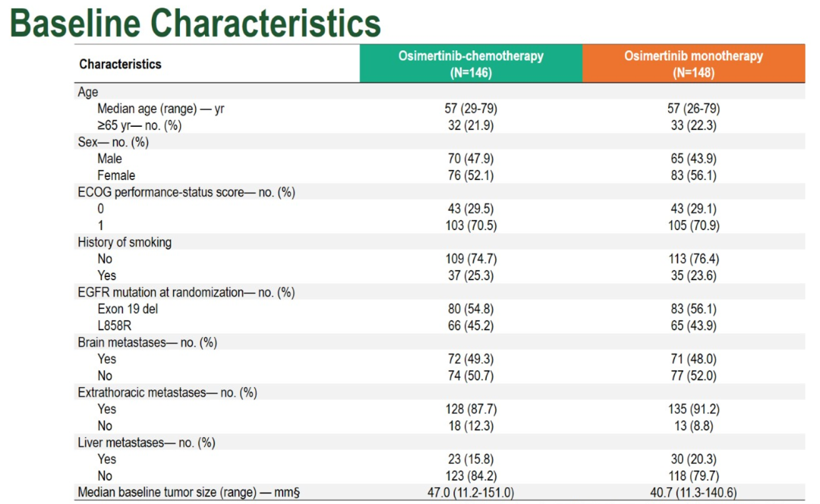This screenshot has width=820, height=504.
Task: Select the green Osimertinib-chemotherapy column header
Action: click(471, 65)
